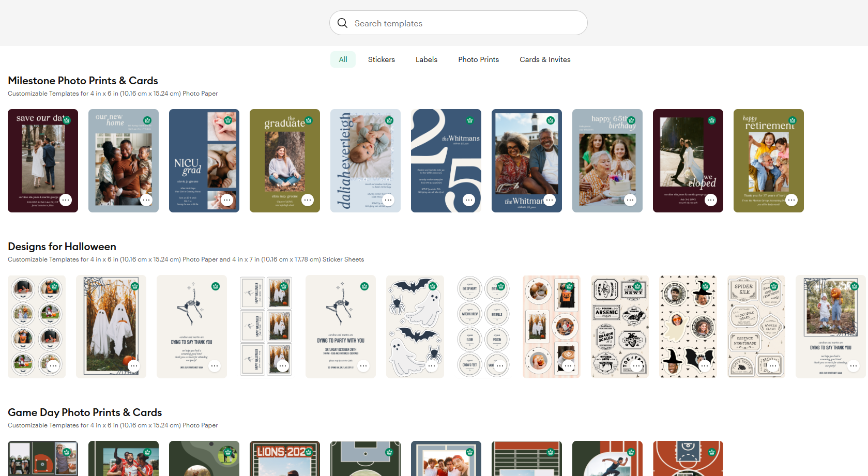868x476 pixels.
Task: Click premium crown badge on happy retirement card
Action: pos(793,120)
